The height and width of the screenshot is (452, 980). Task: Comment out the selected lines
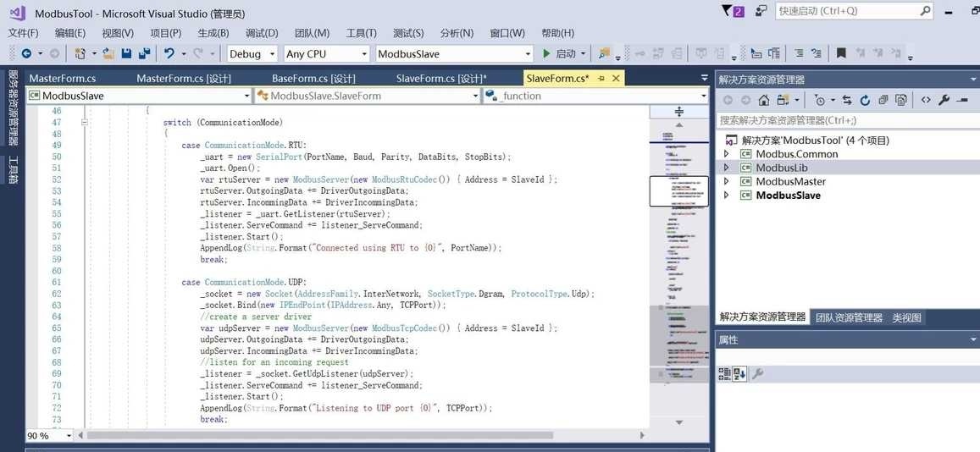pyautogui.click(x=799, y=53)
